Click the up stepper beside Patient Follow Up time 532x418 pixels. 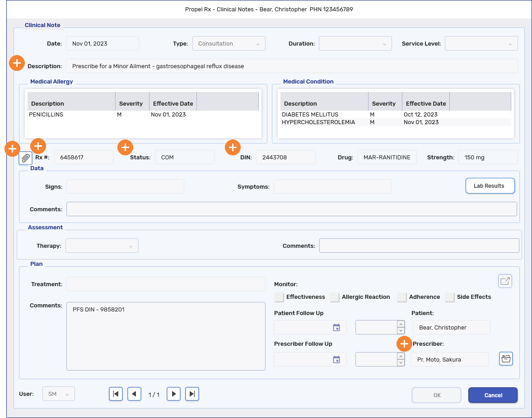pos(401,324)
